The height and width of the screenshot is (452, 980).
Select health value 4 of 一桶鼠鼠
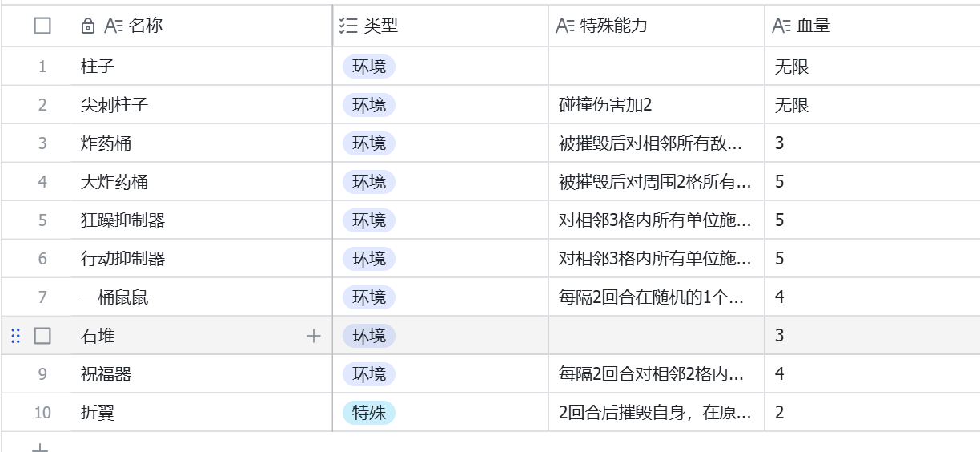(873, 297)
